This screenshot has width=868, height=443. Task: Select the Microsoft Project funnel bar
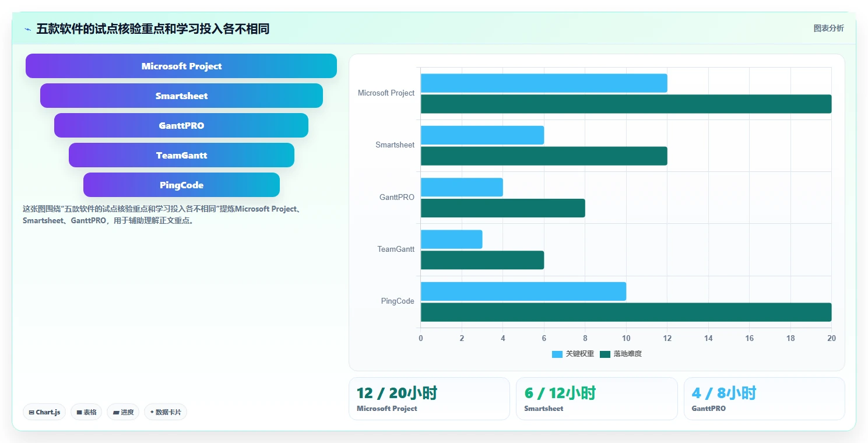pos(181,66)
